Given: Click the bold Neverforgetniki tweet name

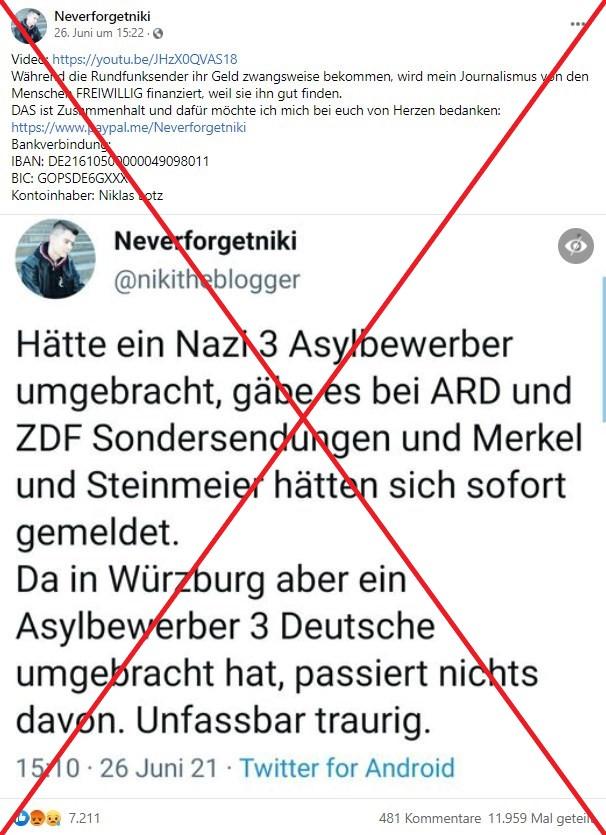Looking at the screenshot, I should pyautogui.click(x=205, y=241).
